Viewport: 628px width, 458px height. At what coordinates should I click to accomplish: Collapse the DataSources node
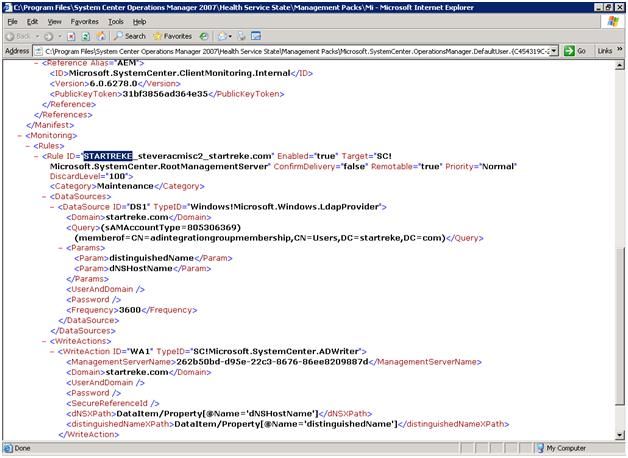(44, 197)
